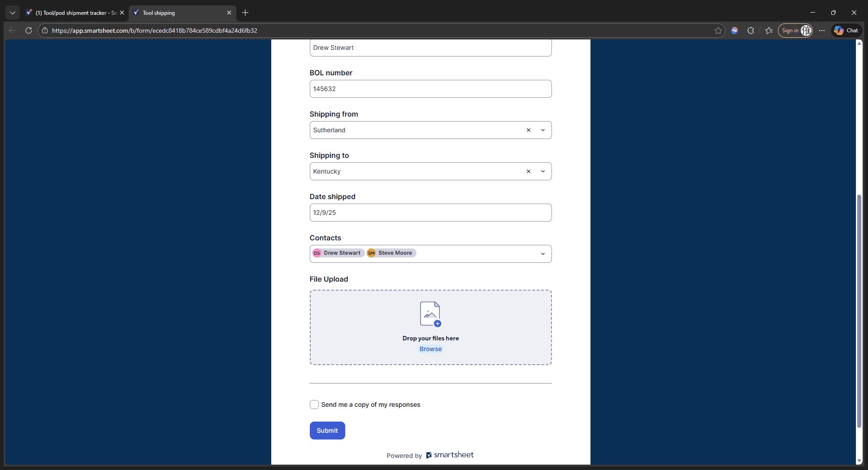
Task: Open the tab search dropdown
Action: (13, 13)
